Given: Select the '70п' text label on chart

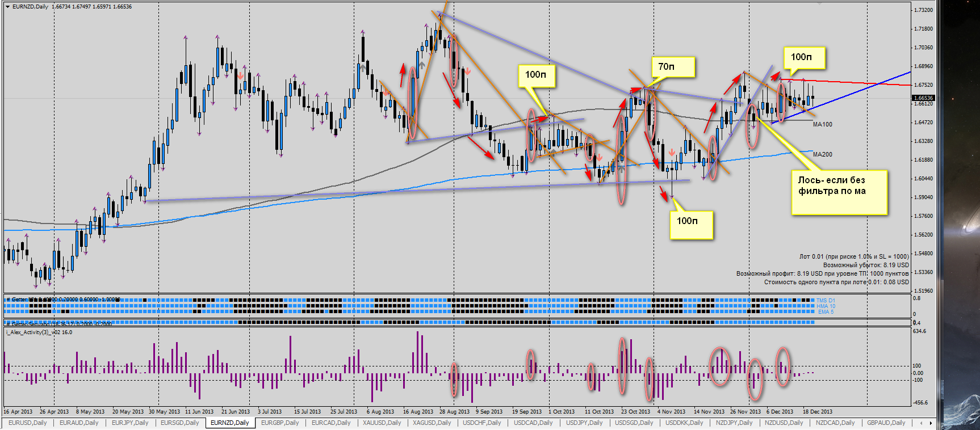Looking at the screenshot, I should pyautogui.click(x=666, y=67).
